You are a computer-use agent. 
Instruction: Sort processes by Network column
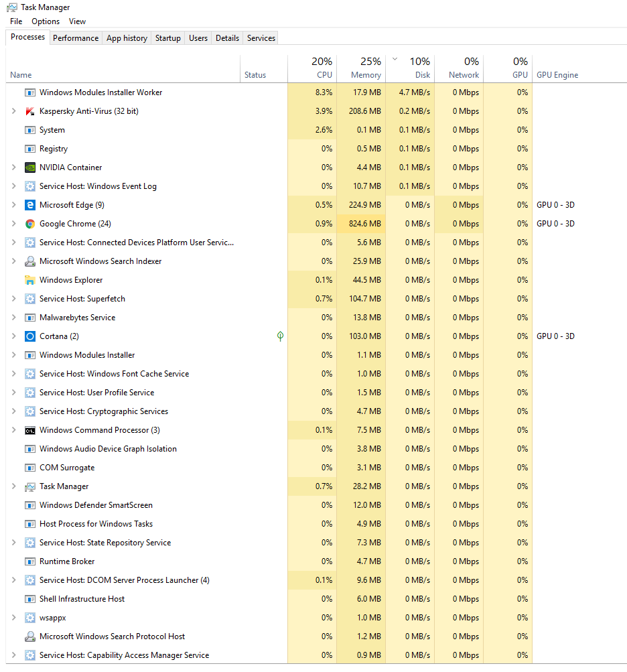(459, 68)
